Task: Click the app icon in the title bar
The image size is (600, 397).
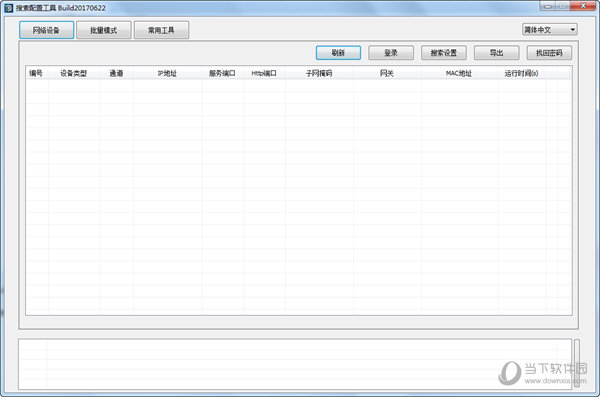Action: (x=8, y=8)
